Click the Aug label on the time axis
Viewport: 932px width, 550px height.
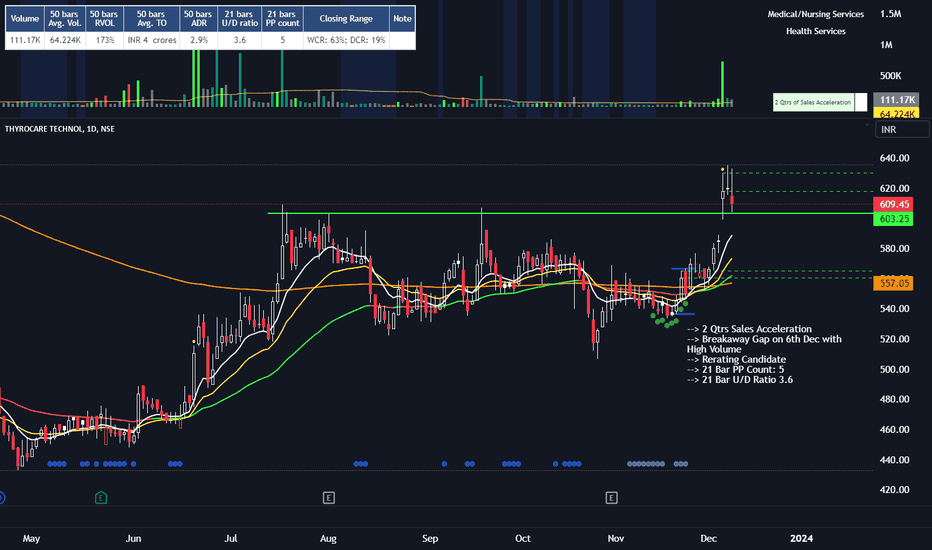click(328, 538)
